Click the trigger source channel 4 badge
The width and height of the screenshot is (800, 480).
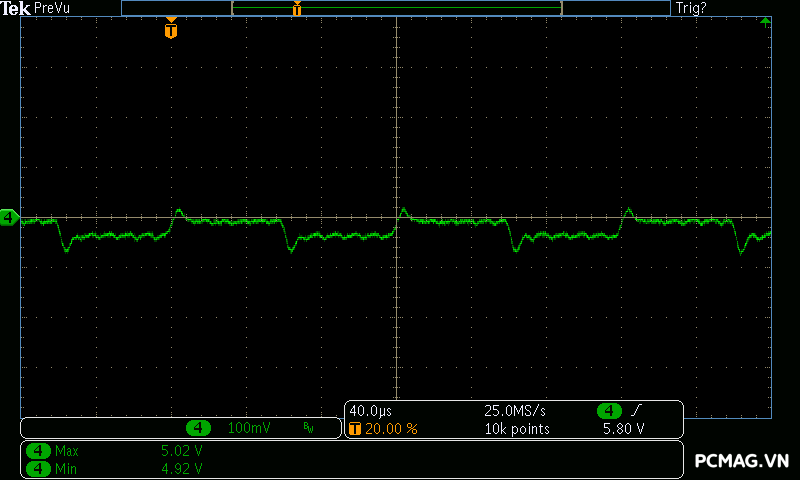pos(609,411)
